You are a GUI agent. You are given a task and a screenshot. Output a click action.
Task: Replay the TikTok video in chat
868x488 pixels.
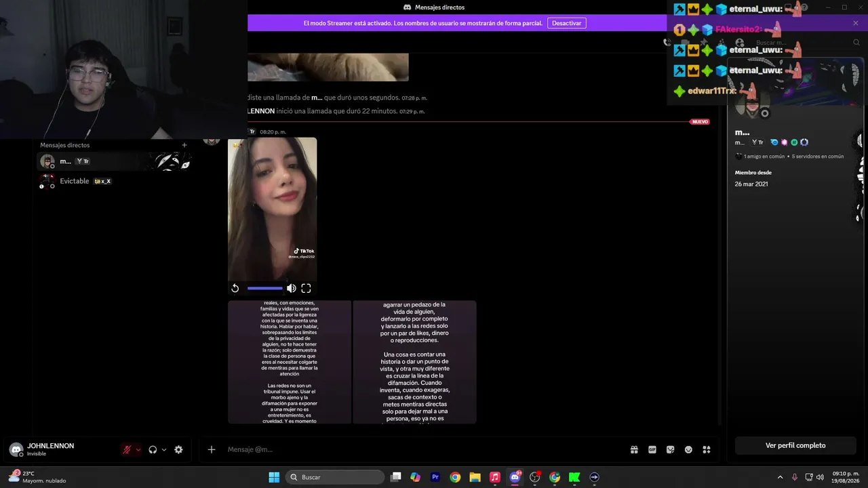coord(235,288)
